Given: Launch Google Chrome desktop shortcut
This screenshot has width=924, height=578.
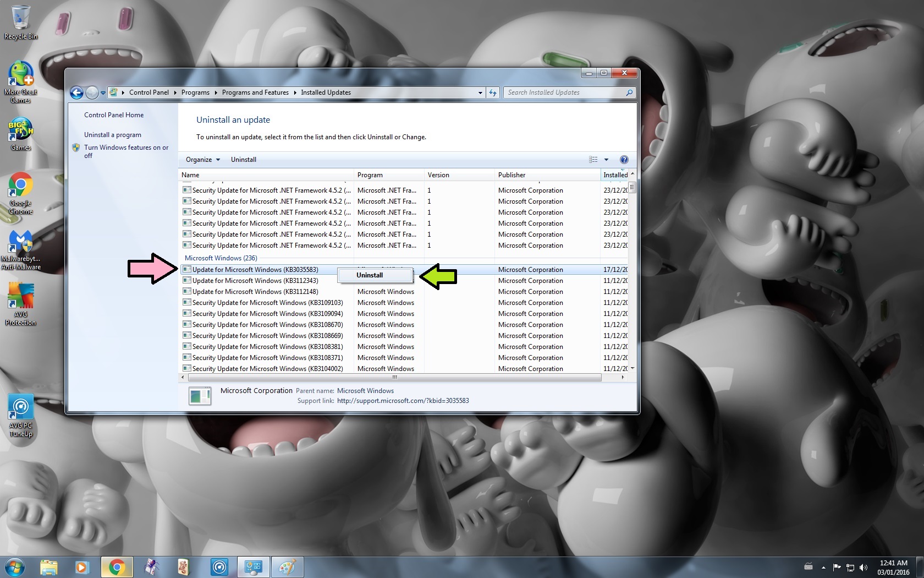Looking at the screenshot, I should click(x=20, y=193).
